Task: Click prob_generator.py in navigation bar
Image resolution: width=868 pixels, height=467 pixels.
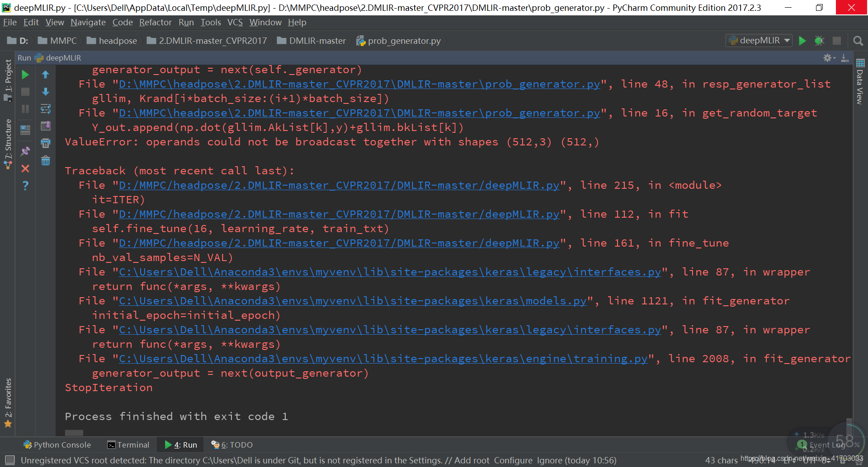Action: (398, 41)
